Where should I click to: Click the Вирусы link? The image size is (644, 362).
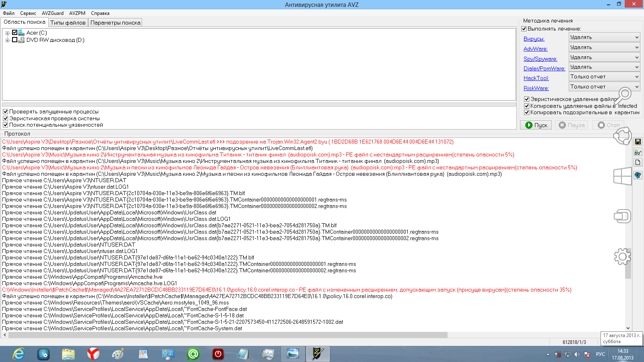point(534,39)
